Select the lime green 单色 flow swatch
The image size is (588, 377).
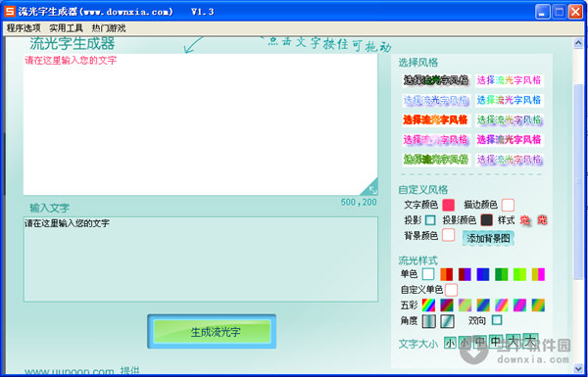pos(519,274)
